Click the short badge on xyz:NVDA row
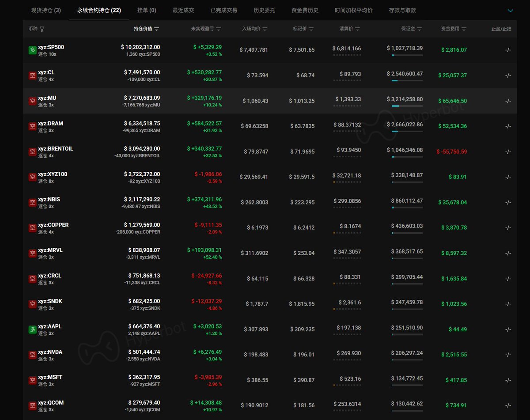530x420 pixels. tap(32, 355)
